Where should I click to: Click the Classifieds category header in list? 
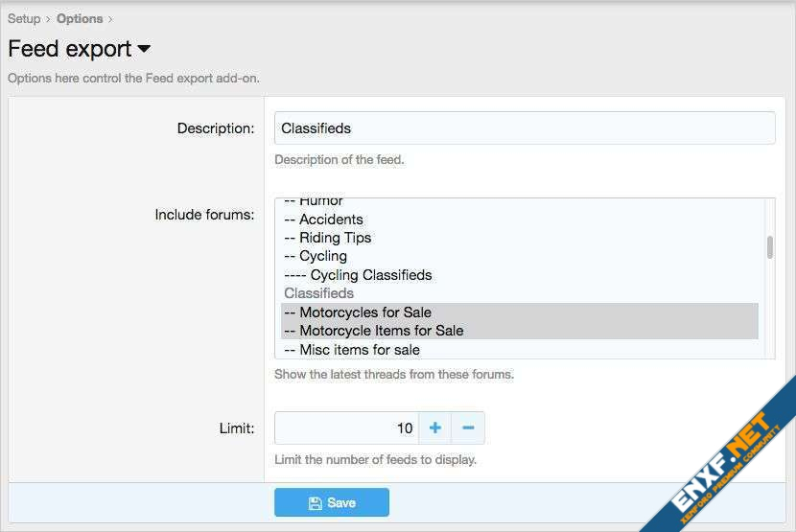tap(319, 293)
